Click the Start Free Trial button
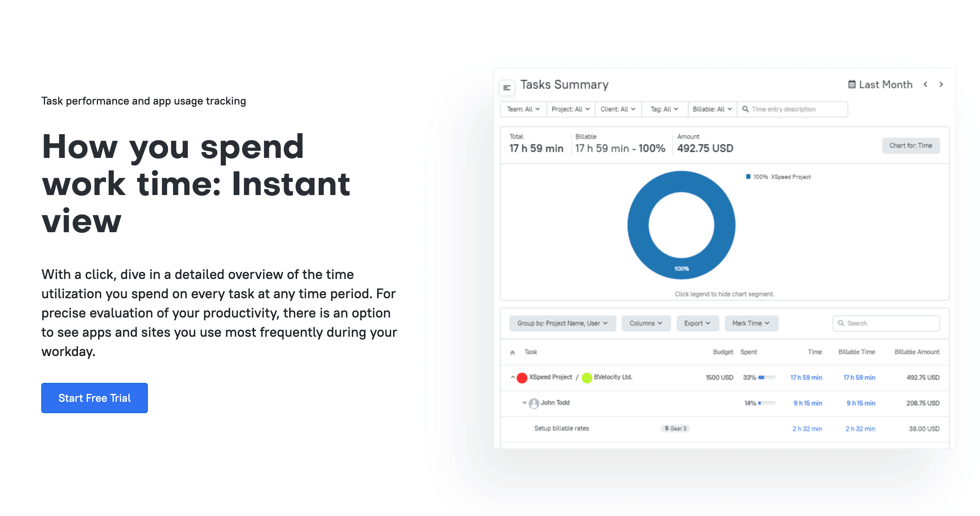The width and height of the screenshot is (980, 516). tap(95, 398)
